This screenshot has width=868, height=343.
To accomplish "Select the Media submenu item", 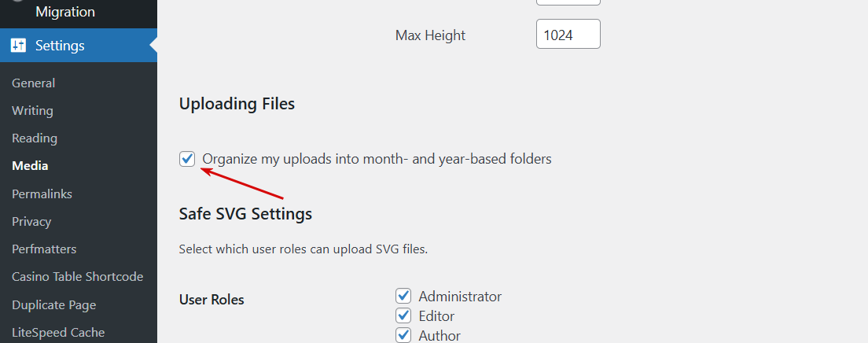I will click(30, 166).
